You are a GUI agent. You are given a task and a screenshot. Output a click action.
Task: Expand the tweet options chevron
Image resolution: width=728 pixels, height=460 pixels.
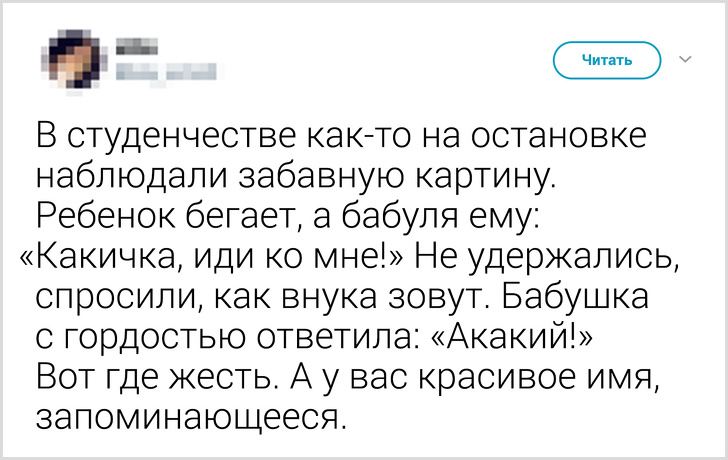685,60
